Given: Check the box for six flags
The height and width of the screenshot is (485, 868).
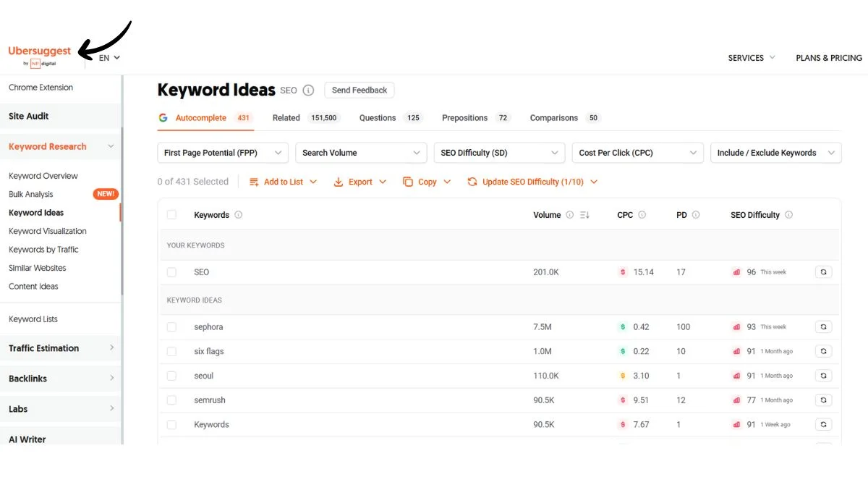Looking at the screenshot, I should (171, 351).
